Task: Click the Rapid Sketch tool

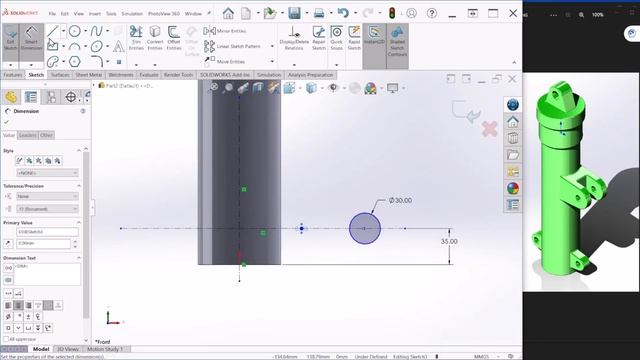Action: (x=354, y=38)
